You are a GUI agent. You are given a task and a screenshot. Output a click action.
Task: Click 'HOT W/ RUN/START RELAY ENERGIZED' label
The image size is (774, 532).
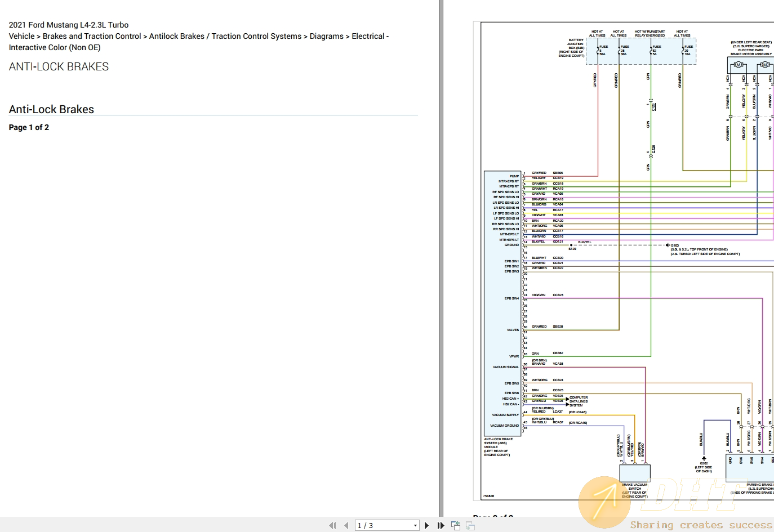pos(650,34)
